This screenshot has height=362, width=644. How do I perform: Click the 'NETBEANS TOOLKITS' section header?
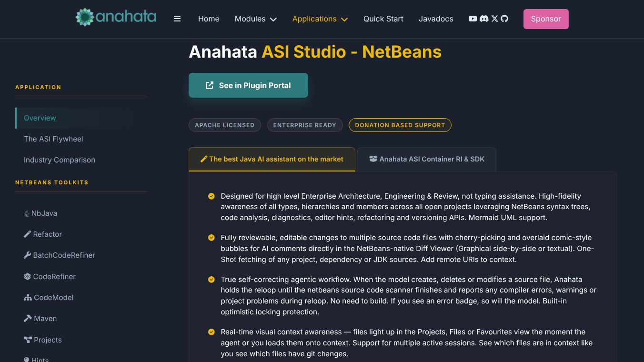(x=52, y=182)
